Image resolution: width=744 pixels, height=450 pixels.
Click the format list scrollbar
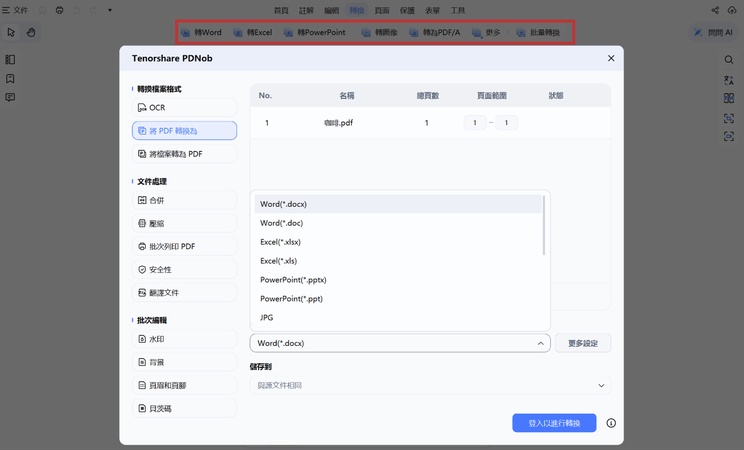pyautogui.click(x=544, y=225)
